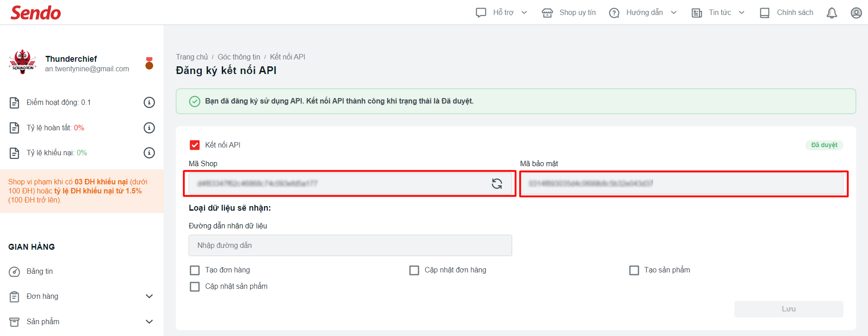This screenshot has height=336, width=868.
Task: Click the Shop uy tín store icon
Action: (547, 13)
